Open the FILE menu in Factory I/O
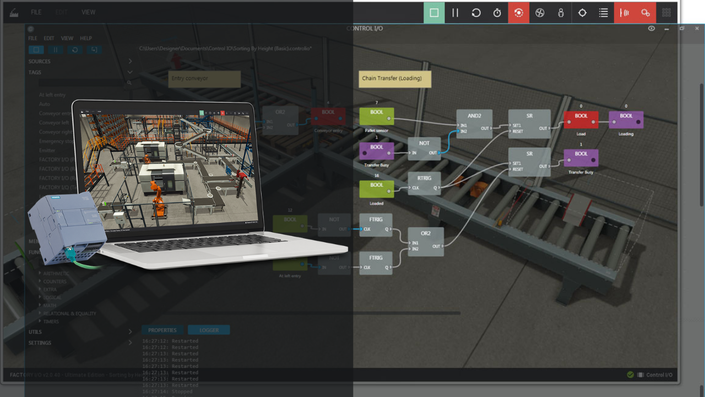This screenshot has width=705, height=397. 36,12
